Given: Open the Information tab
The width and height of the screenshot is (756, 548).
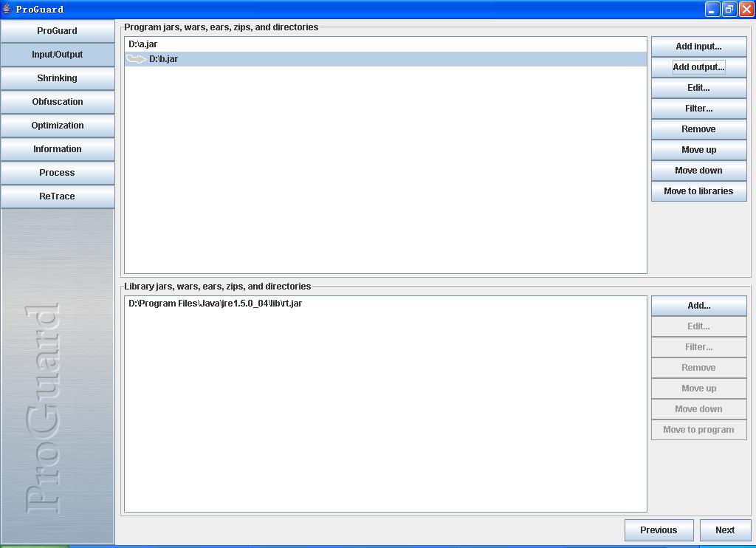Looking at the screenshot, I should (x=58, y=149).
